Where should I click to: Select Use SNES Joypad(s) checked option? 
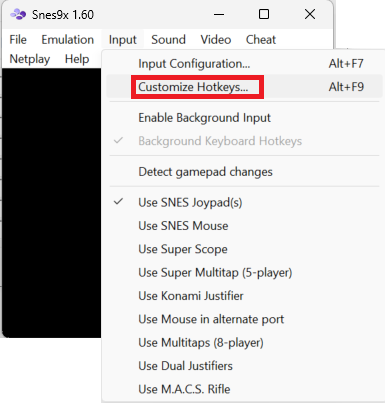point(244,202)
